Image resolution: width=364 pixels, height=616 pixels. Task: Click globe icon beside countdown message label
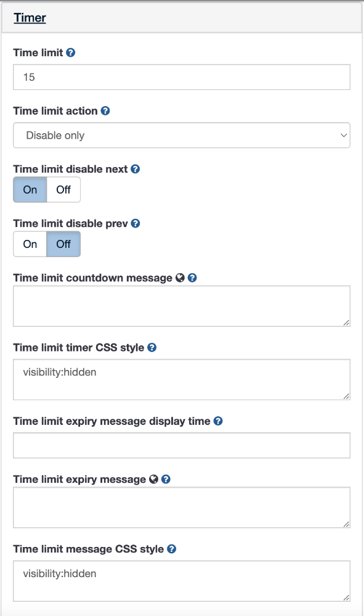pyautogui.click(x=180, y=277)
